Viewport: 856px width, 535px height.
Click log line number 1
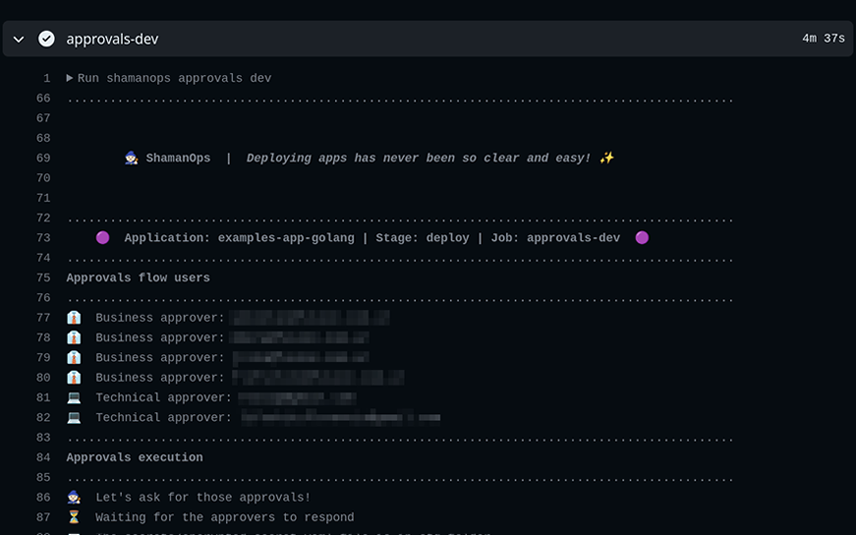coord(46,79)
